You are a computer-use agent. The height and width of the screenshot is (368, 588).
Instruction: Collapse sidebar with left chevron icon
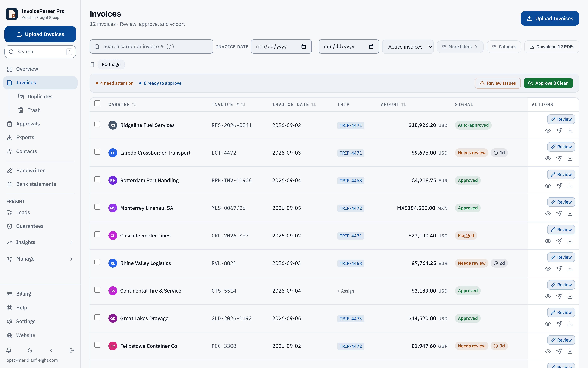tap(51, 350)
